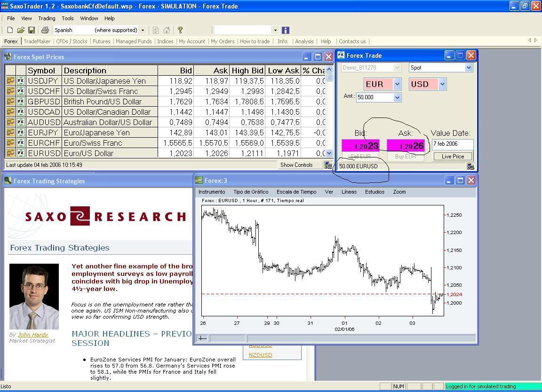Open chart icon for USDCAD row
542x392 pixels.
tap(10, 112)
